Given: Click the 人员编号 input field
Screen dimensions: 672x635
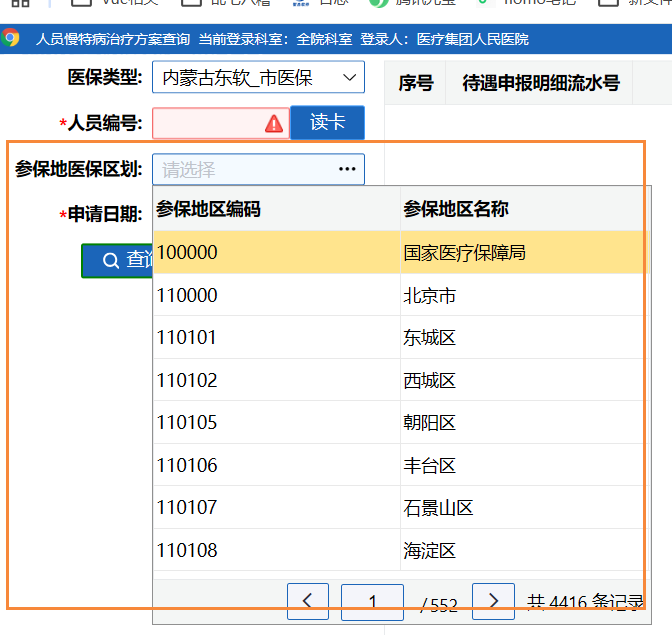Looking at the screenshot, I should tap(208, 123).
